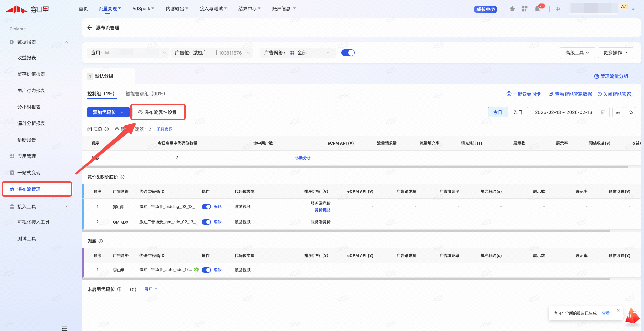
Task: Expand the 未启用代码位 section with 展开
Action: (x=151, y=289)
